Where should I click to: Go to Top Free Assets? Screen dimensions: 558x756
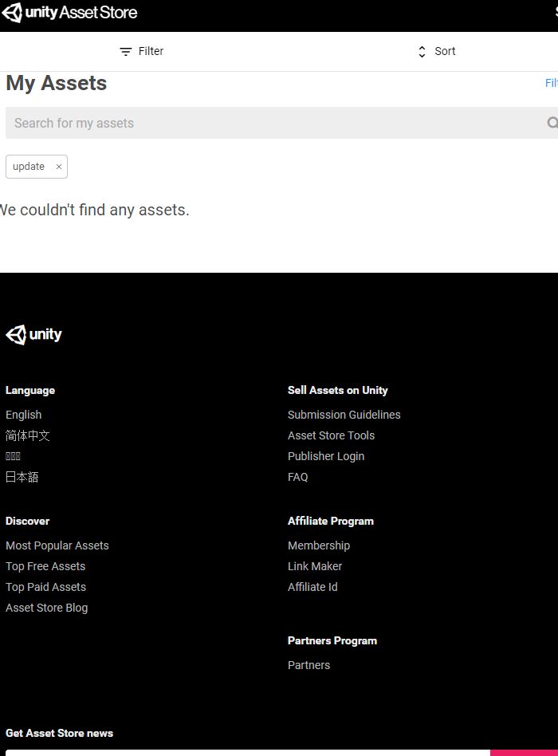click(45, 566)
